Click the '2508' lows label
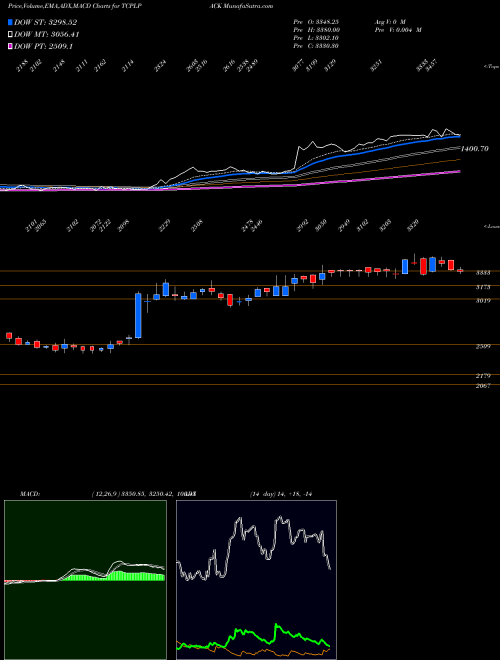 click(197, 225)
